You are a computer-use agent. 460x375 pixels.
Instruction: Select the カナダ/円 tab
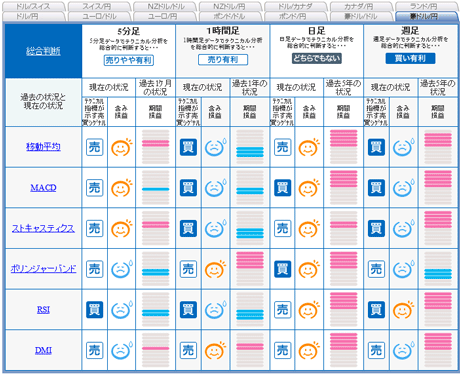(x=361, y=6)
